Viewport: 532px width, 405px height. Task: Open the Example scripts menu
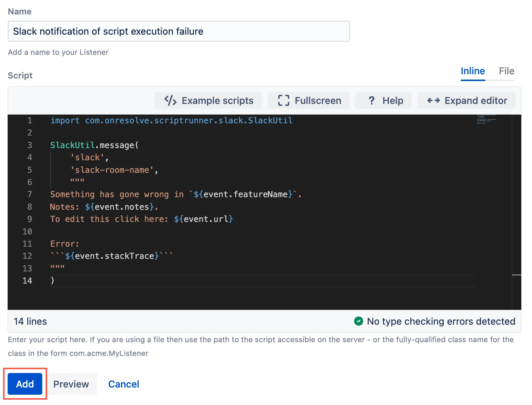coord(209,100)
